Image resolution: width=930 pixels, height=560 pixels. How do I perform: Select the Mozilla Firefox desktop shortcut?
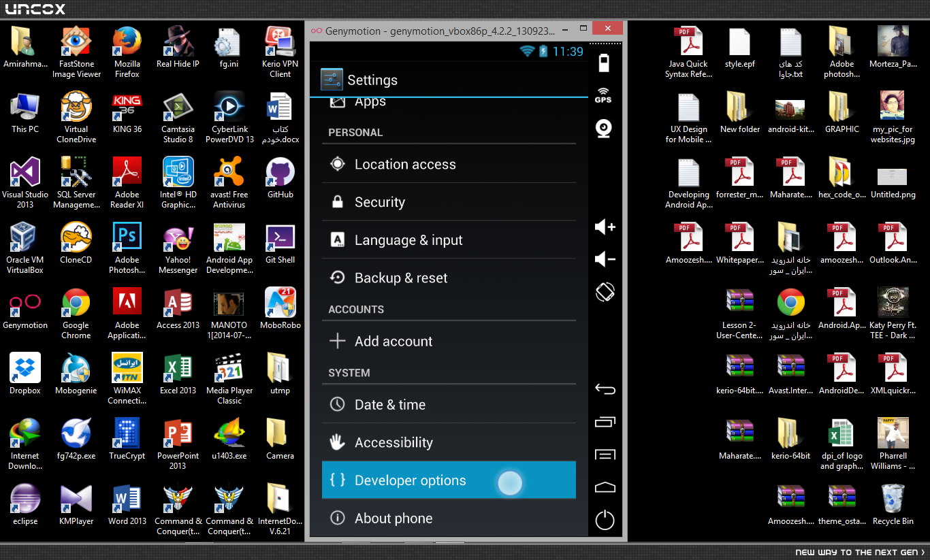point(127,52)
